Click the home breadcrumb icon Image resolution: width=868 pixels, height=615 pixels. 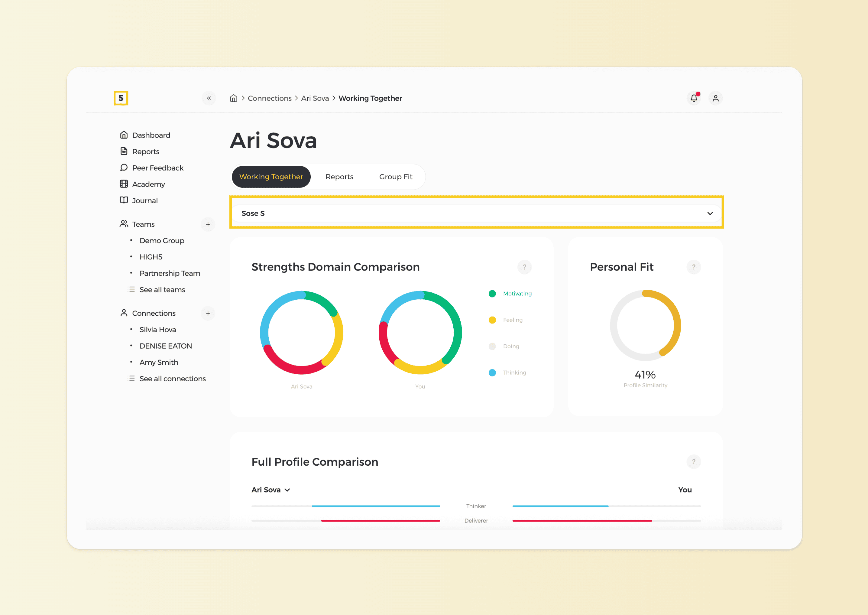pos(233,98)
